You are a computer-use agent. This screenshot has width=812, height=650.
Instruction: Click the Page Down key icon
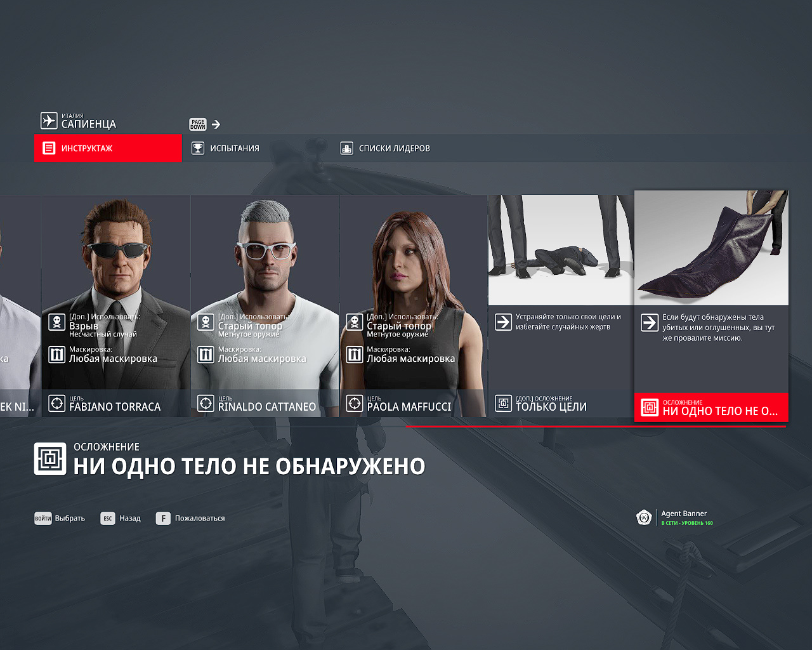point(198,124)
